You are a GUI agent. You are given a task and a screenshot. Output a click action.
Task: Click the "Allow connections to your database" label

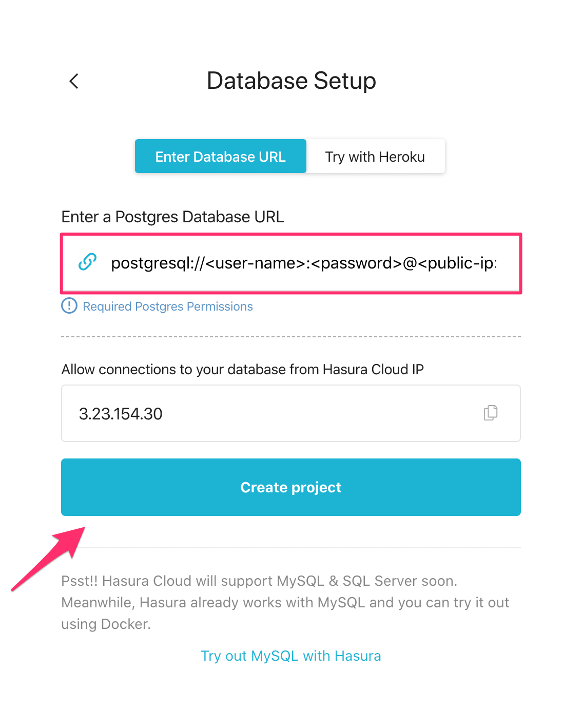(x=242, y=370)
